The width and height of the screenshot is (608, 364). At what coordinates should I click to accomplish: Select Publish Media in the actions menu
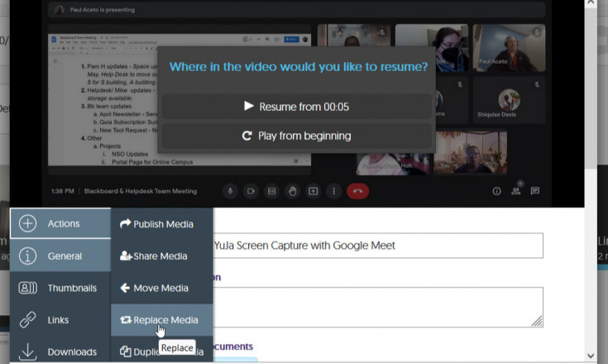[x=162, y=224]
